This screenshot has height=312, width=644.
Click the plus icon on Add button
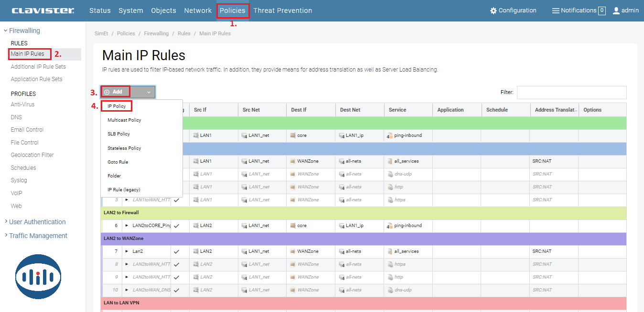pos(107,92)
